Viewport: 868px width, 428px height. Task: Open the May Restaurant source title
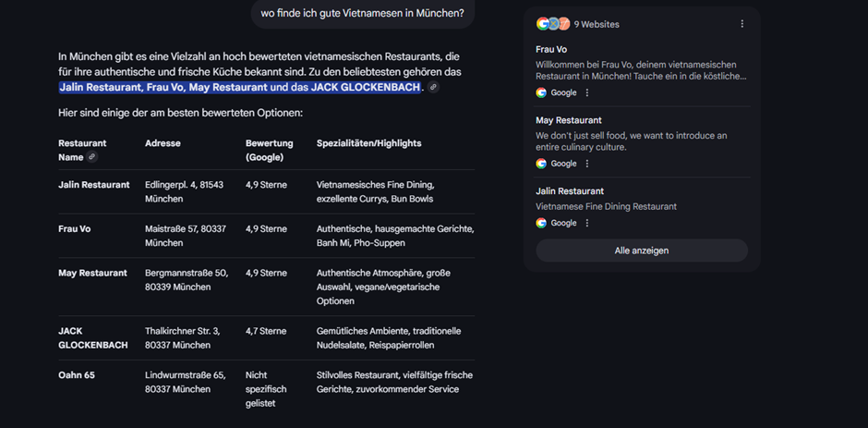coord(568,120)
